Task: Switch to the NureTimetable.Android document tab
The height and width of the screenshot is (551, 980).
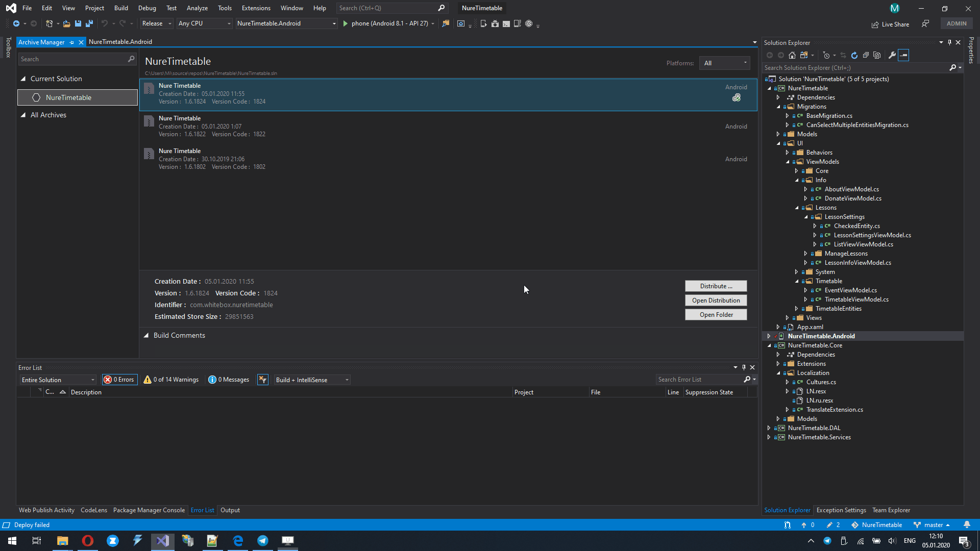Action: (120, 42)
